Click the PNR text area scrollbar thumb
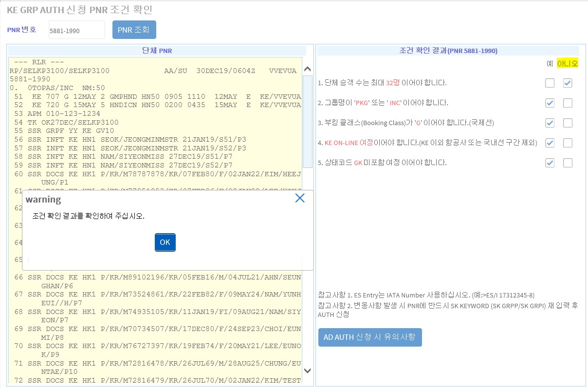Screen dimensions: 588x388 pyautogui.click(x=307, y=122)
